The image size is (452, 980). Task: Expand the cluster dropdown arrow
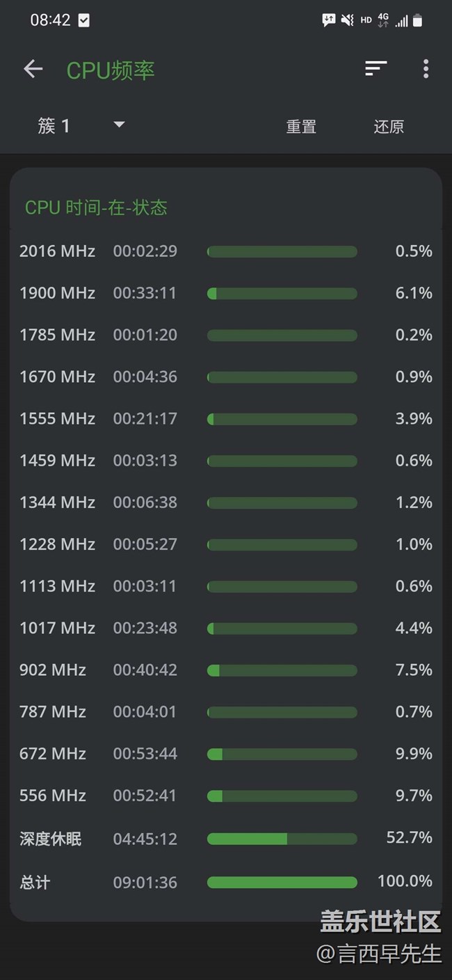coord(119,125)
